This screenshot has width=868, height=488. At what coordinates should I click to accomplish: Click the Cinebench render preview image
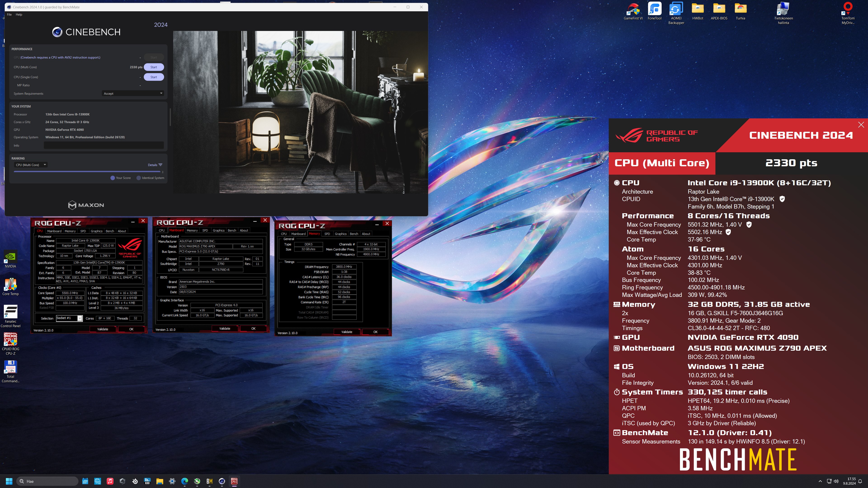click(x=300, y=112)
